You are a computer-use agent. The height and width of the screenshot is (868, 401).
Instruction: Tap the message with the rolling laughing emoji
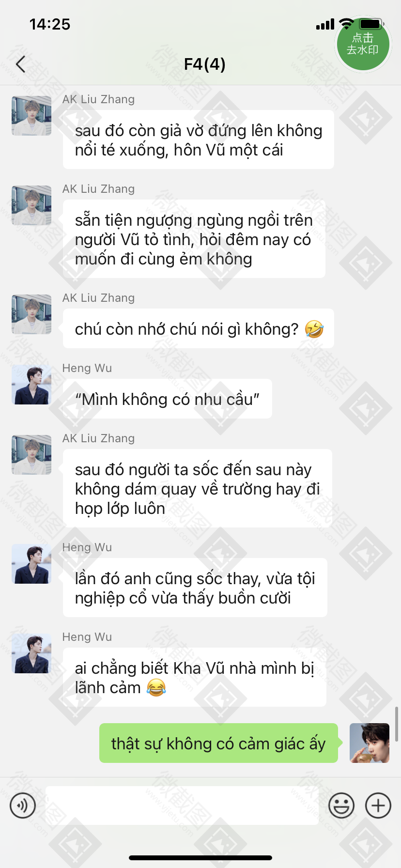(199, 328)
